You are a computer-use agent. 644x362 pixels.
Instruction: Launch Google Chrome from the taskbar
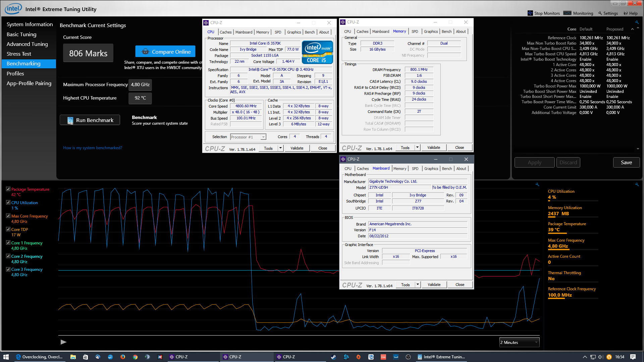point(135,357)
